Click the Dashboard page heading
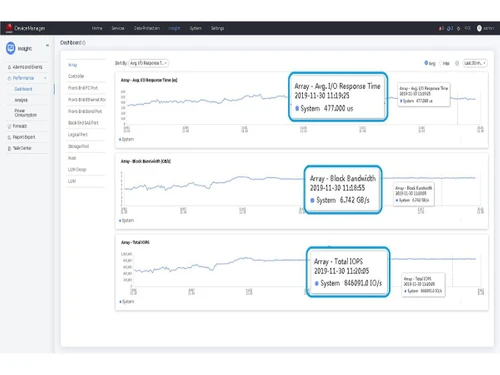The width and height of the screenshot is (500, 375). coord(70,43)
